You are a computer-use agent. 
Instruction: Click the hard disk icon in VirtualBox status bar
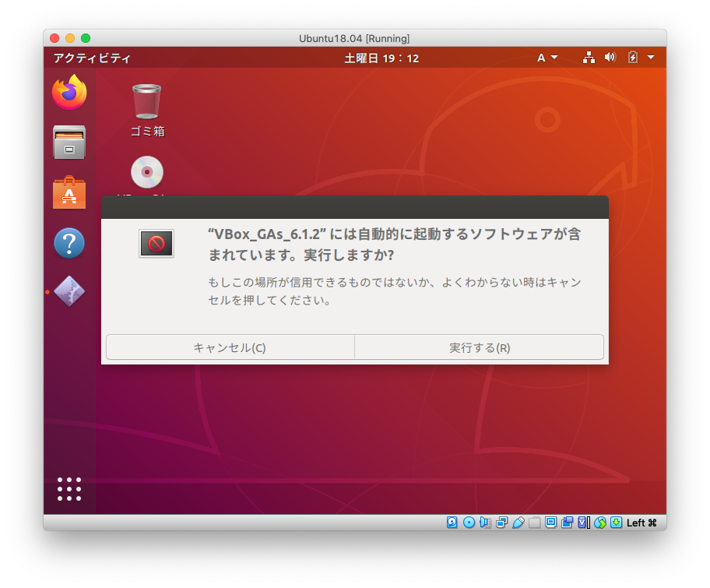pos(450,523)
